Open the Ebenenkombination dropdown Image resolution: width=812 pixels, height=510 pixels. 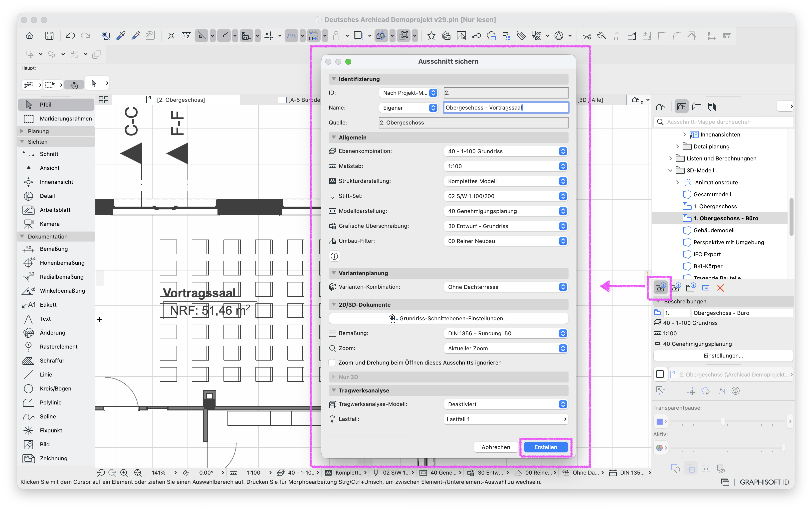(506, 151)
